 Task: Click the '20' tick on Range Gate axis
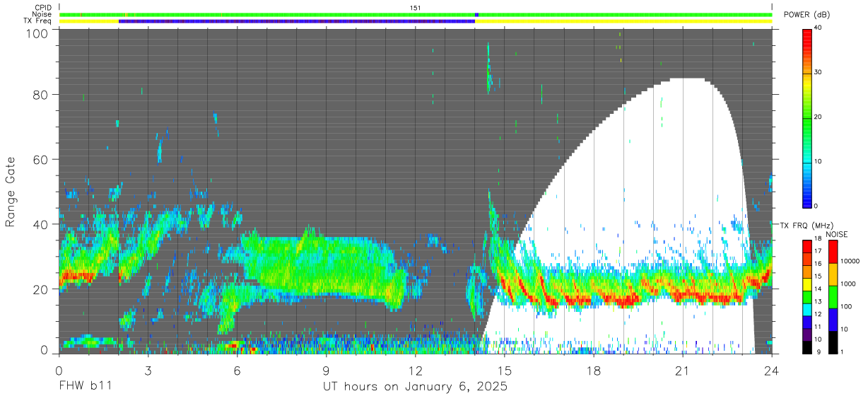pyautogui.click(x=40, y=289)
